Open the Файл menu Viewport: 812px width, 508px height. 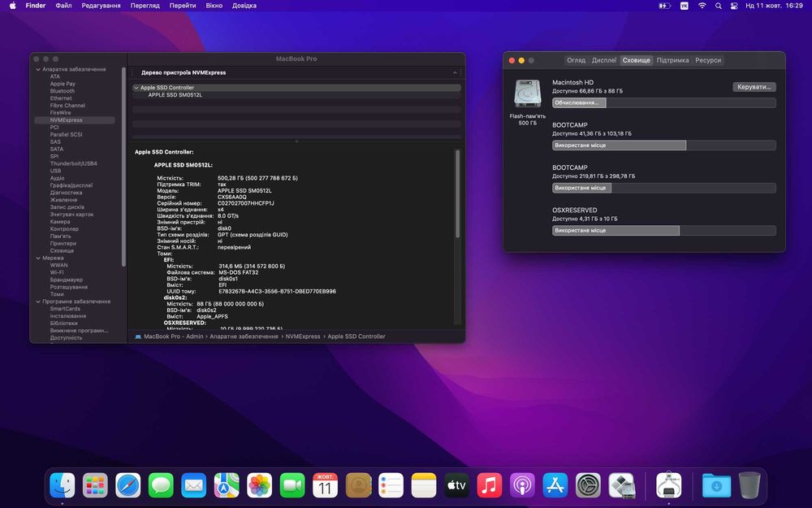[x=63, y=6]
